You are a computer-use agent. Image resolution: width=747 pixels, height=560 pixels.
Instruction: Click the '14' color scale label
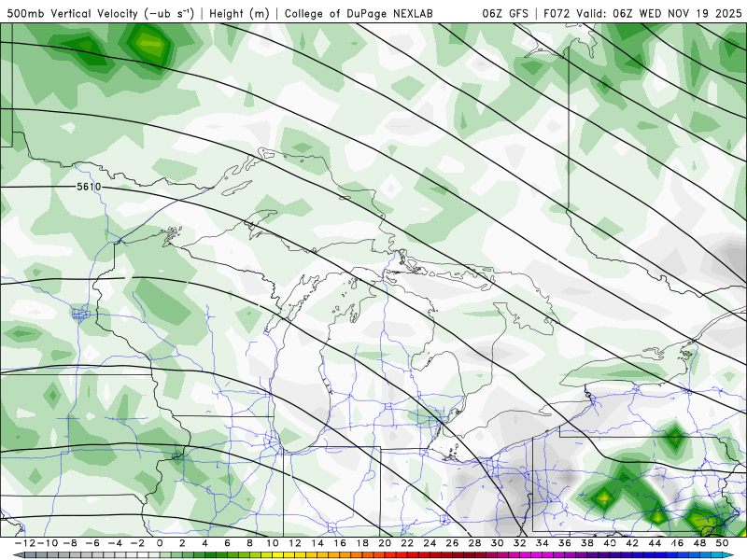pos(317,543)
